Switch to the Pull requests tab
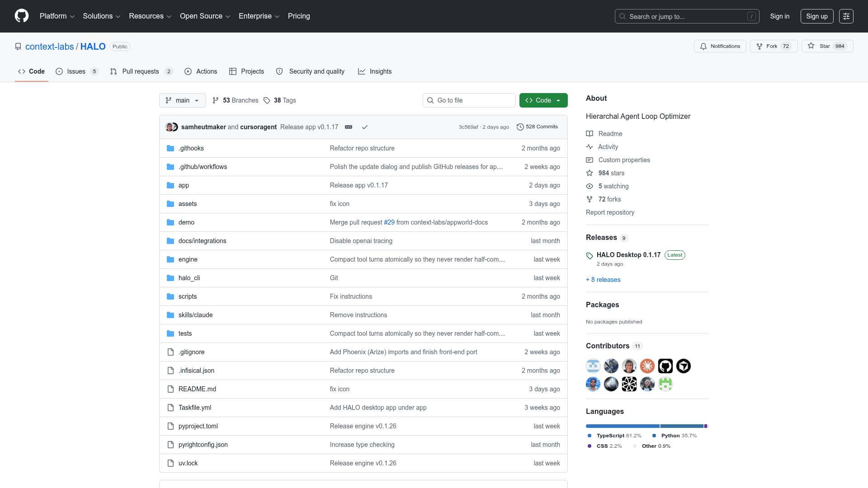 (142, 71)
